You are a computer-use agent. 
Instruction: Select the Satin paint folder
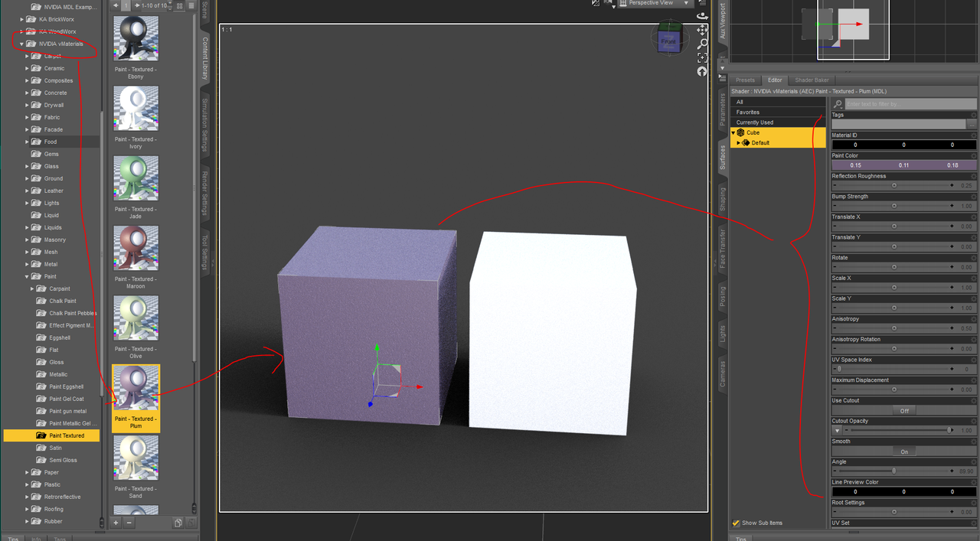tap(56, 448)
